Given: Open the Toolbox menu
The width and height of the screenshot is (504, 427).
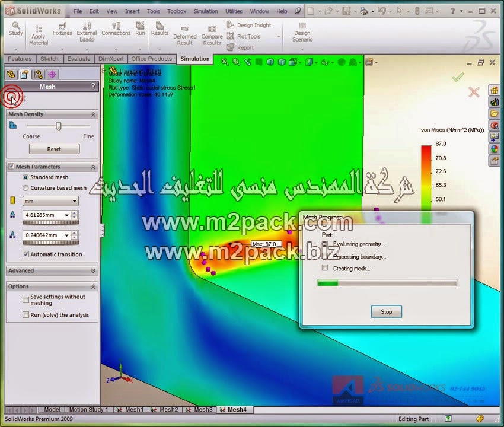Looking at the screenshot, I should pyautogui.click(x=177, y=11).
